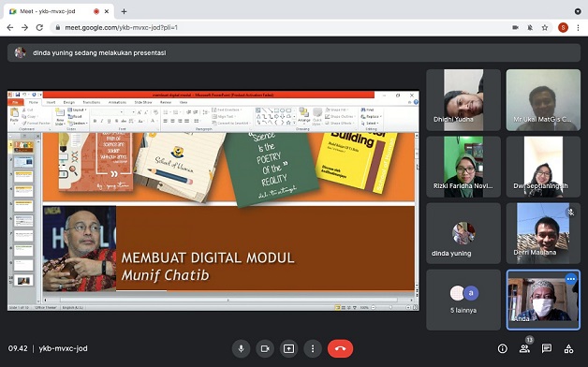The width and height of the screenshot is (588, 367).
Task: Switch to the Design ribbon tab
Action: pyautogui.click(x=69, y=102)
